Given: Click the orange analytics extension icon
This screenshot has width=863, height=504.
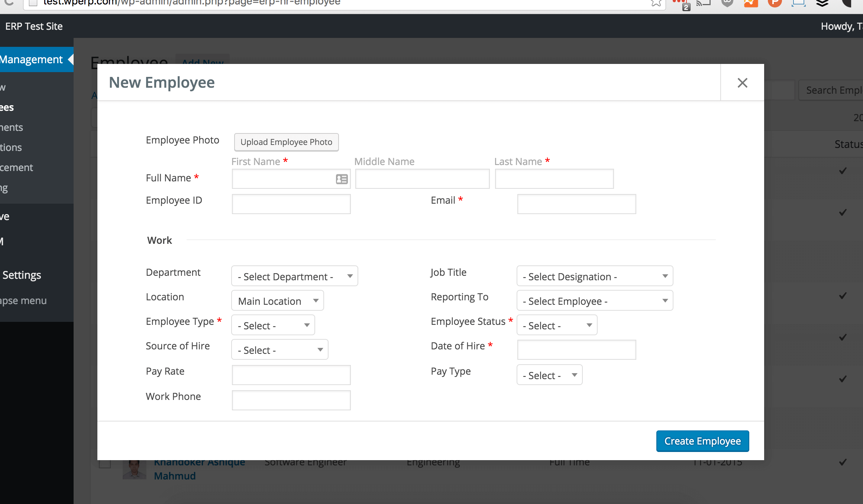Looking at the screenshot, I should click(751, 3).
